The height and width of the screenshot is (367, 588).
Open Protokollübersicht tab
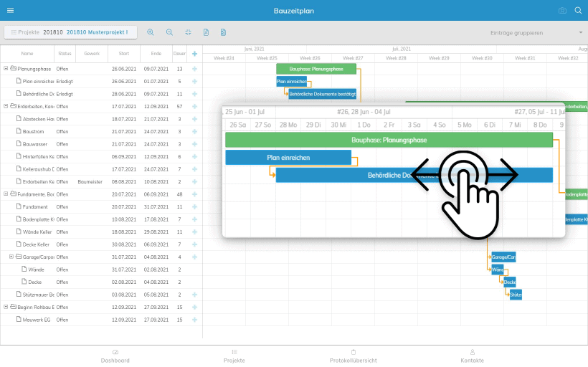click(x=354, y=356)
